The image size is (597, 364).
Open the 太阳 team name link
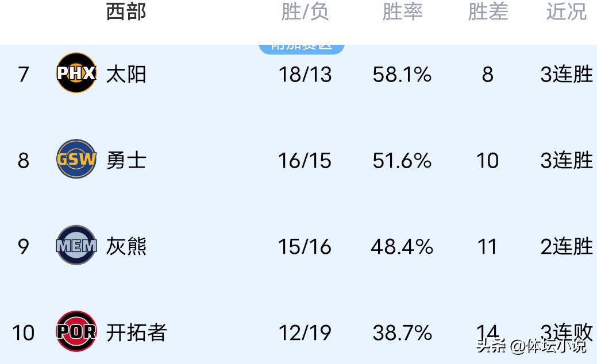click(126, 74)
